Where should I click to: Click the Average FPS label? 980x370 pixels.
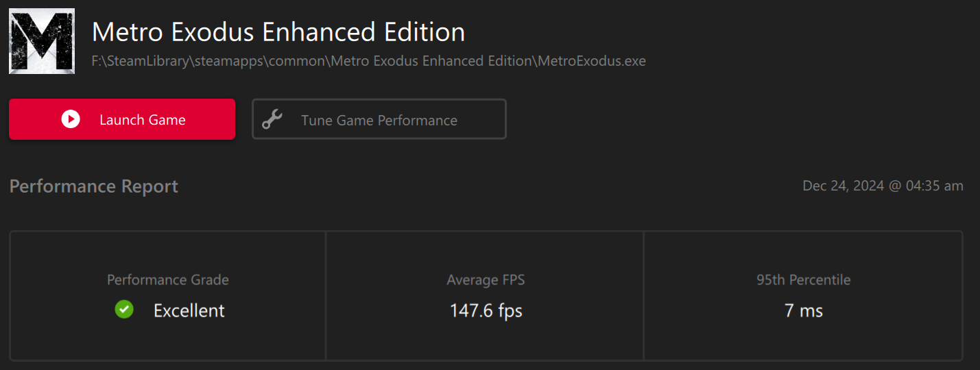[486, 280]
